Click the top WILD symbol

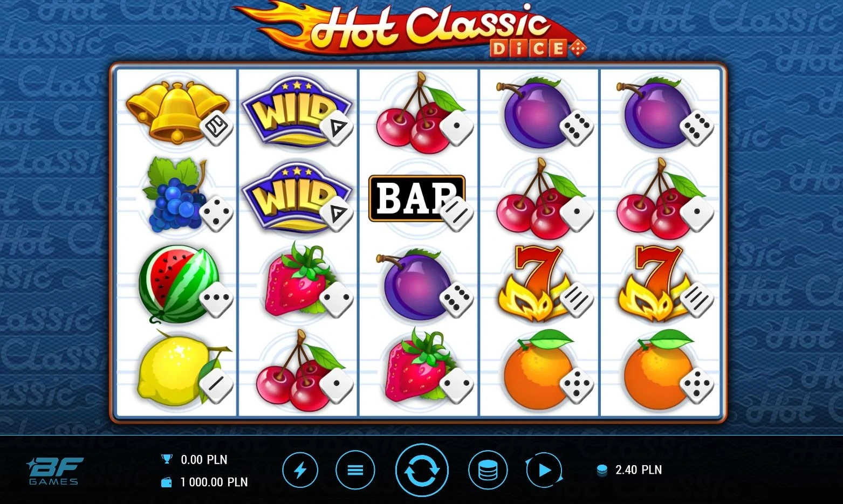[x=296, y=112]
